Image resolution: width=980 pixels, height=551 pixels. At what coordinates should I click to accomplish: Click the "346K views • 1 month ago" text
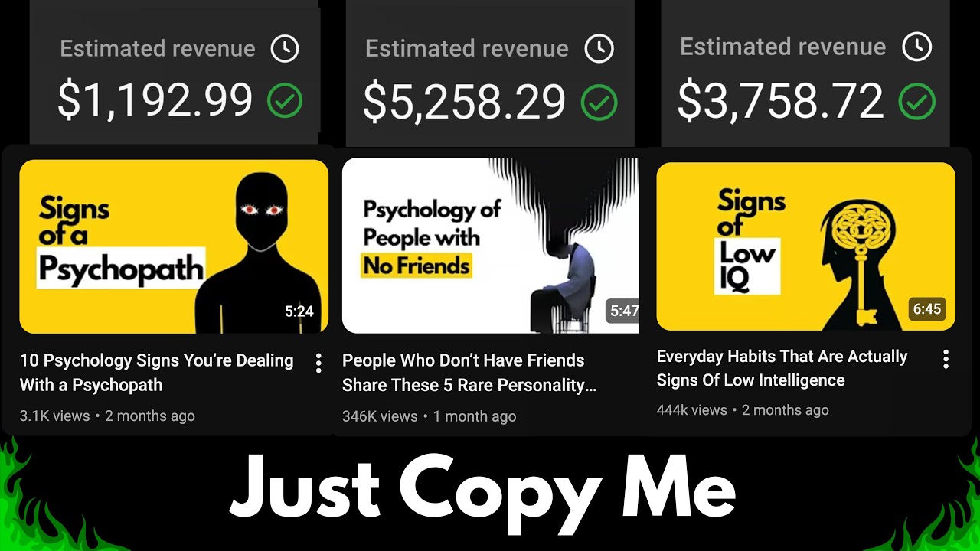429,417
